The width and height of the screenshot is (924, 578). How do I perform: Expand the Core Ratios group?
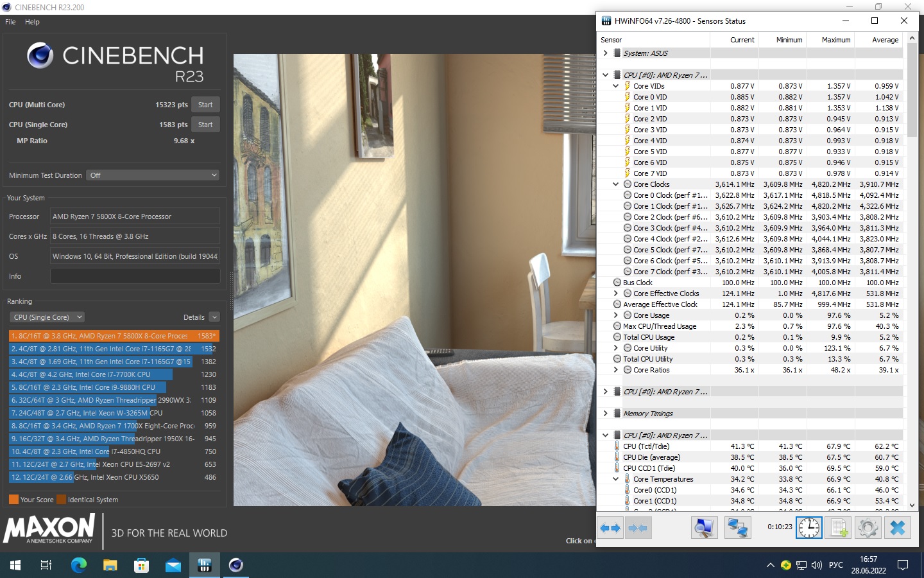615,370
